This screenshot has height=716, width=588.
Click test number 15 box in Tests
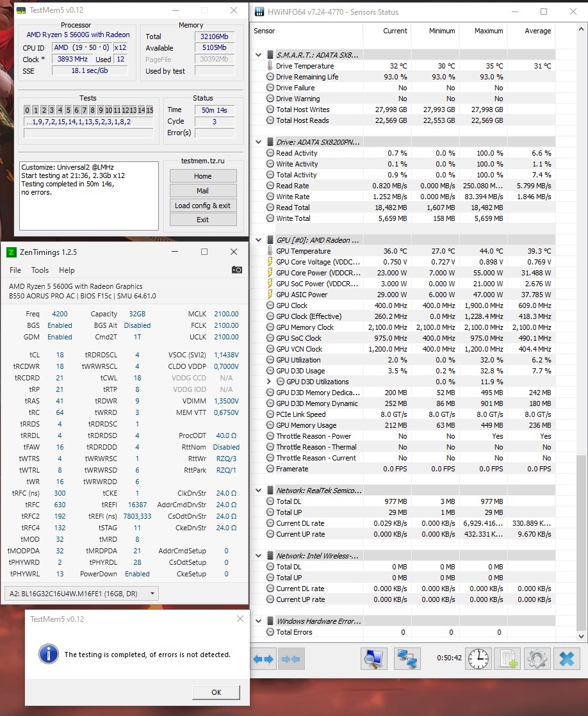point(149,110)
